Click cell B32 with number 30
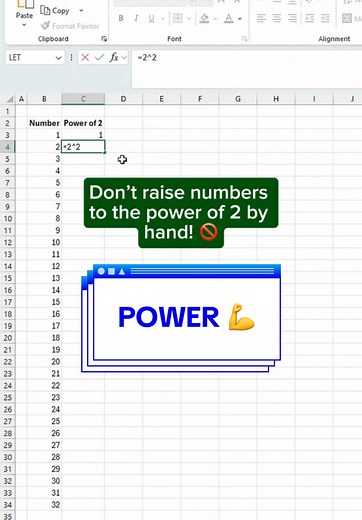 pos(44,481)
